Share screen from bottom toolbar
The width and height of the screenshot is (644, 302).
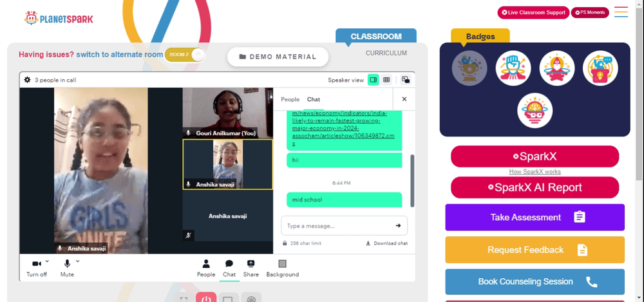pyautogui.click(x=251, y=269)
